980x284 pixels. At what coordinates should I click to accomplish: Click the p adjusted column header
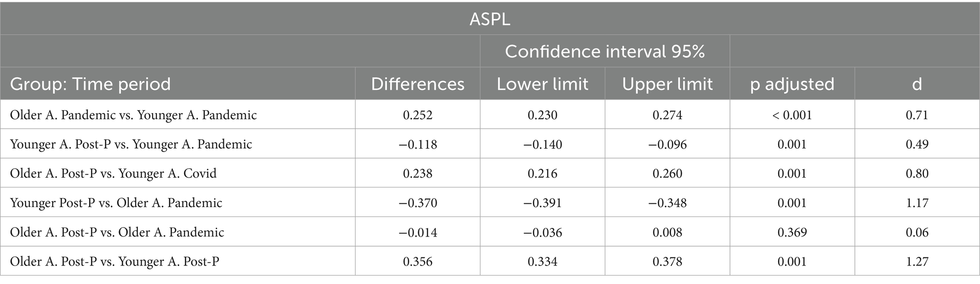[792, 84]
